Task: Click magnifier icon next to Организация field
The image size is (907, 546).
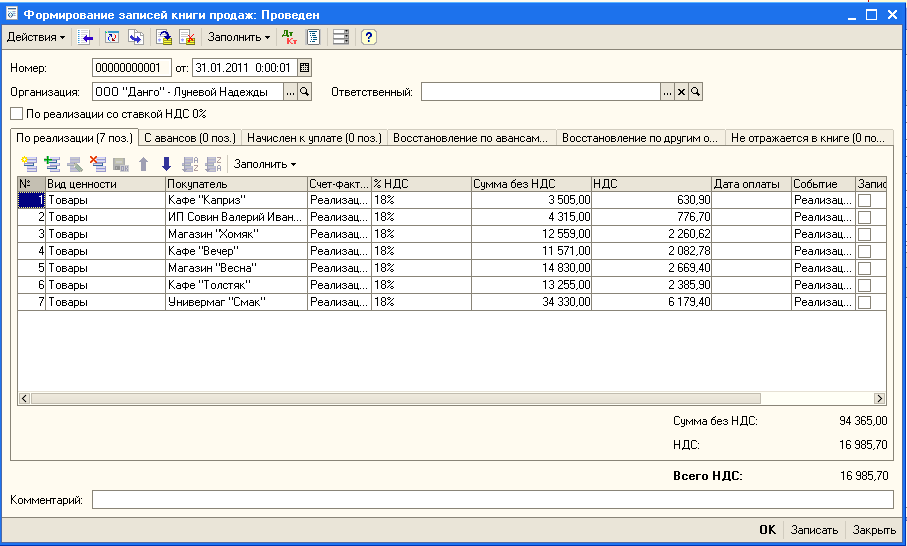Action: click(x=305, y=92)
